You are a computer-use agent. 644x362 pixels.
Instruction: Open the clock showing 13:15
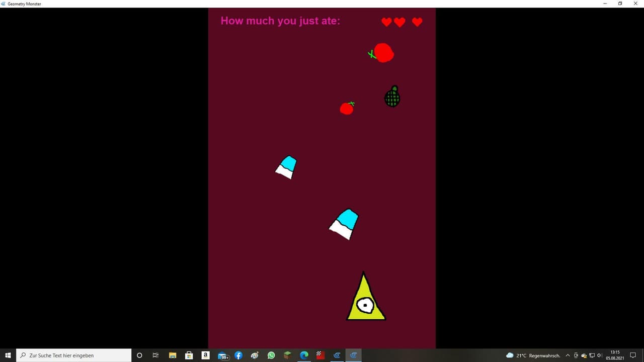[x=615, y=355]
